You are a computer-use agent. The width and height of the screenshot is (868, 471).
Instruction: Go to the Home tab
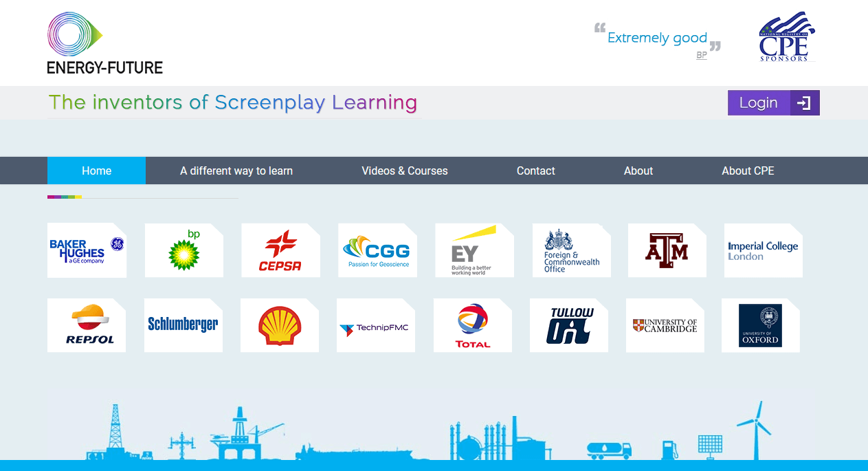point(96,171)
